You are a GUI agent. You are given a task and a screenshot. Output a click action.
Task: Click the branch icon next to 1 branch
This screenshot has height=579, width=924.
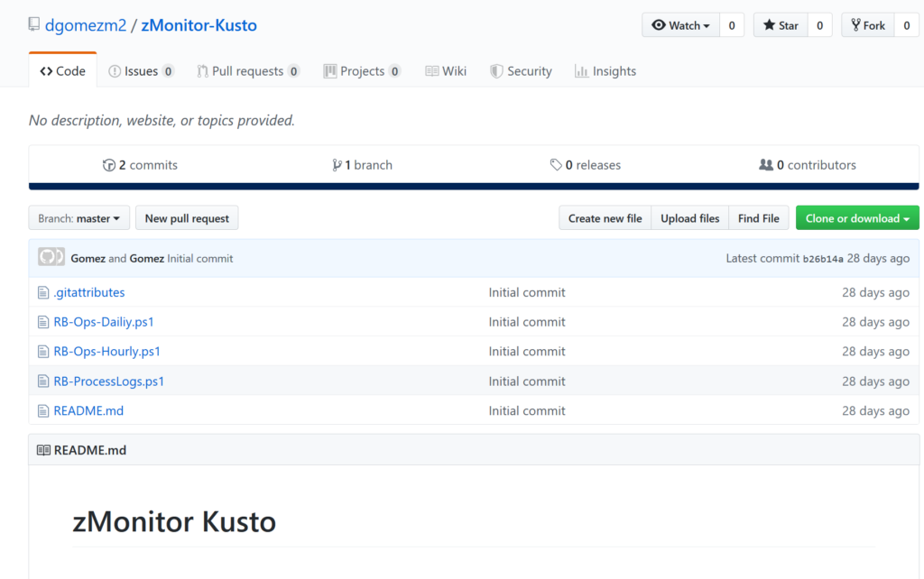(x=337, y=165)
